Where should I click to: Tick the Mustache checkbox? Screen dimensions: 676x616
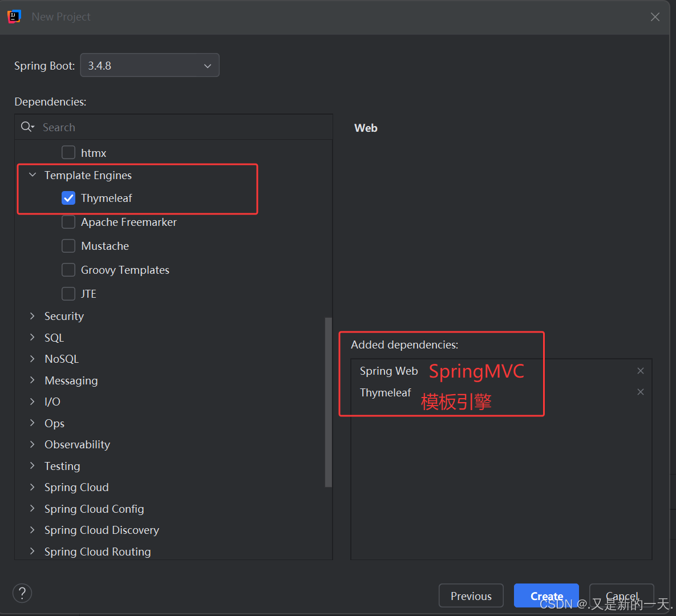68,246
